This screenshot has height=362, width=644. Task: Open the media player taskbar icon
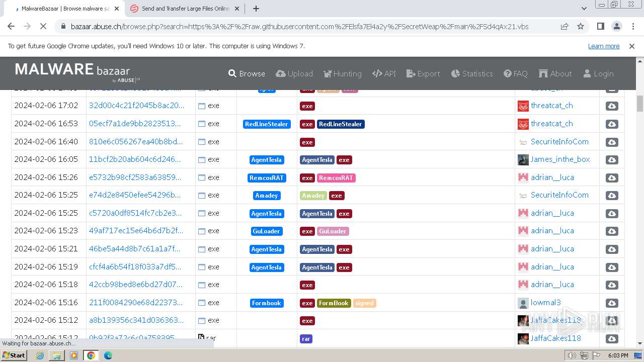[74, 355]
